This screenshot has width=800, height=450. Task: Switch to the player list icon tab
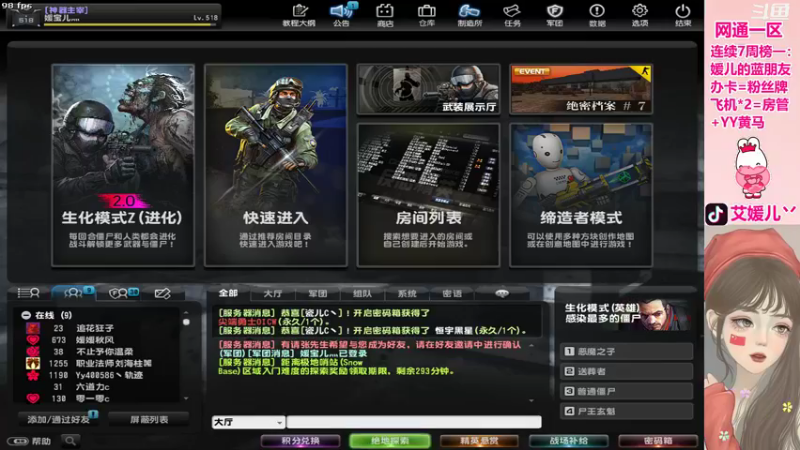point(29,293)
